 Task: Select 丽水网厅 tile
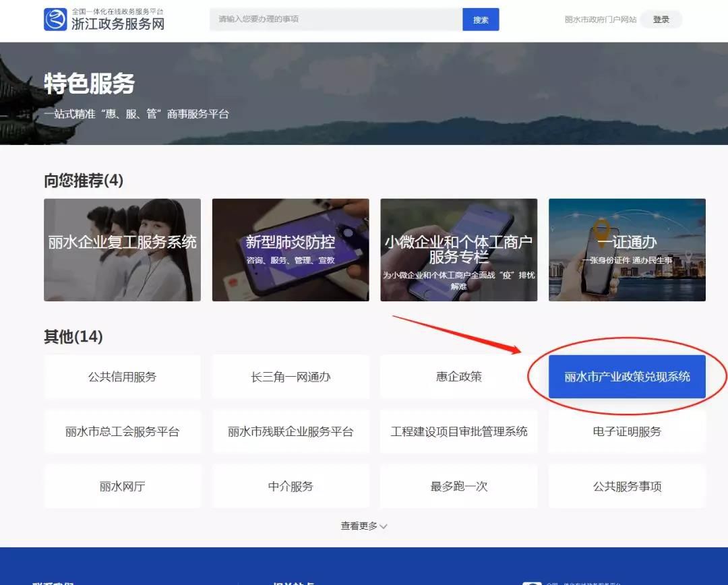(x=123, y=486)
